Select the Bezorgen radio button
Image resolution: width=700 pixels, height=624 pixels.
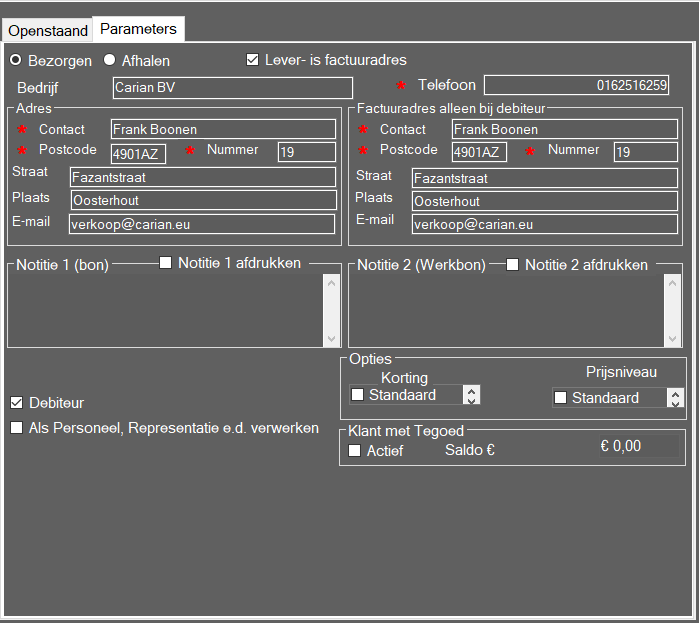click(x=16, y=60)
